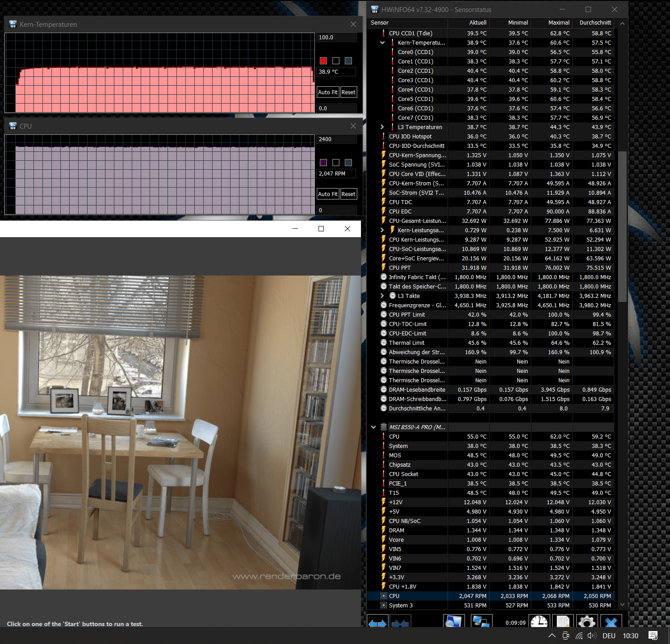
Task: Pick the black swatch in the Kern-Temperaturen graph
Action: click(x=336, y=61)
